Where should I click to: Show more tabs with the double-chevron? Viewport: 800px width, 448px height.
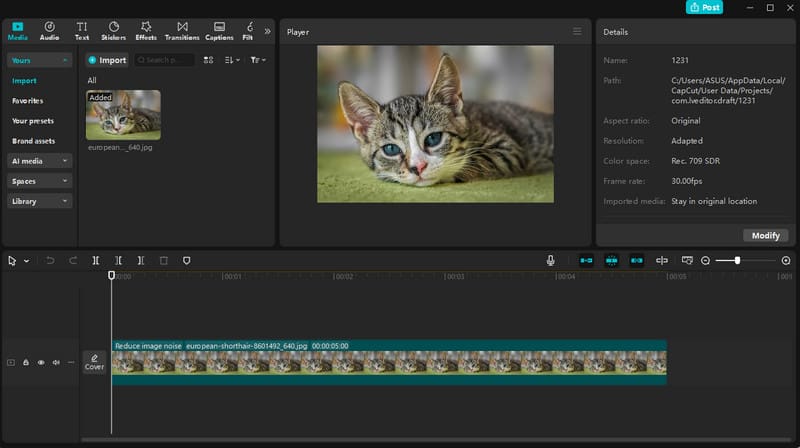click(267, 31)
